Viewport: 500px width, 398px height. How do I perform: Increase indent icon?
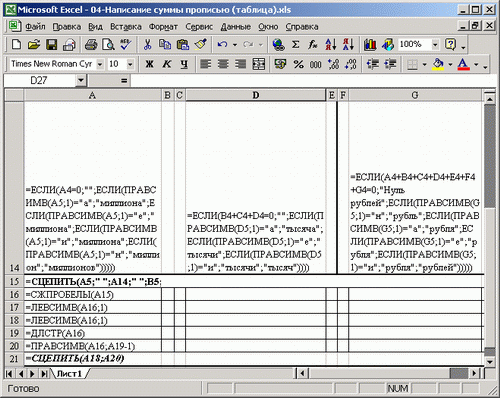(x=390, y=64)
